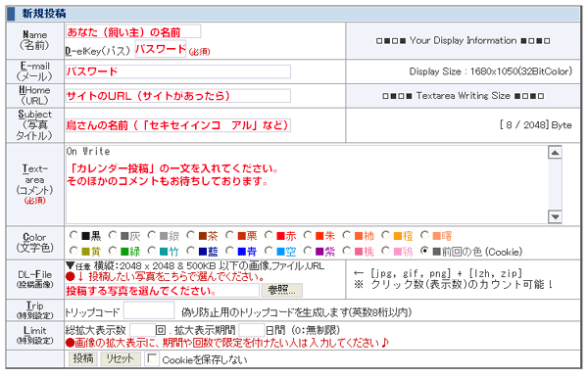Select the 銀 silver text color radio

[x=152, y=235]
